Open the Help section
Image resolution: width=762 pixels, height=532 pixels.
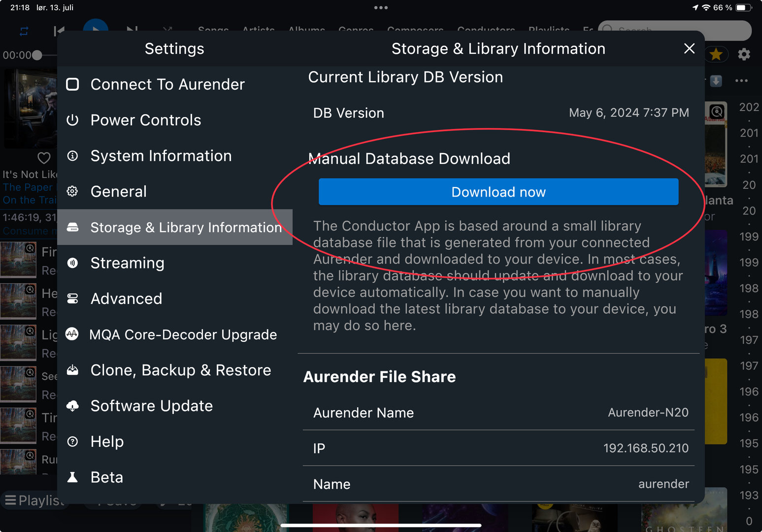click(x=107, y=442)
